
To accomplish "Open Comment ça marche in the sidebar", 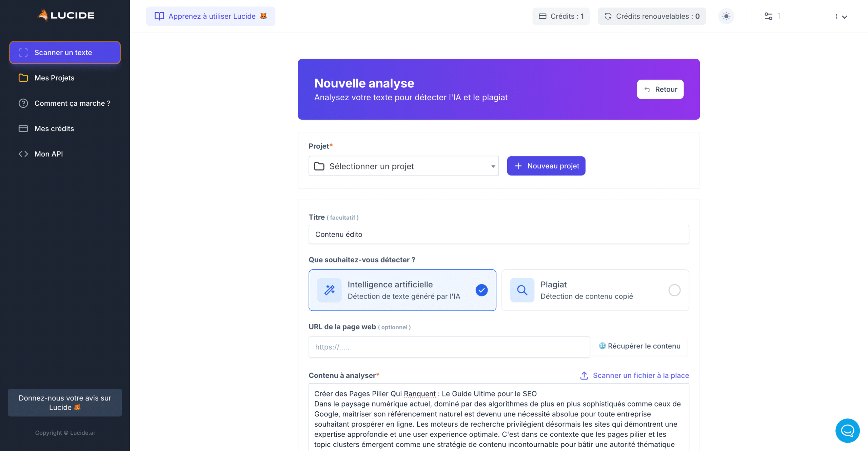I will pos(72,103).
